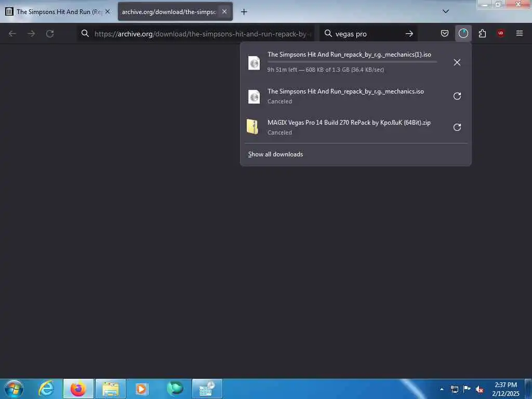Click the browser Back arrow

click(x=12, y=34)
